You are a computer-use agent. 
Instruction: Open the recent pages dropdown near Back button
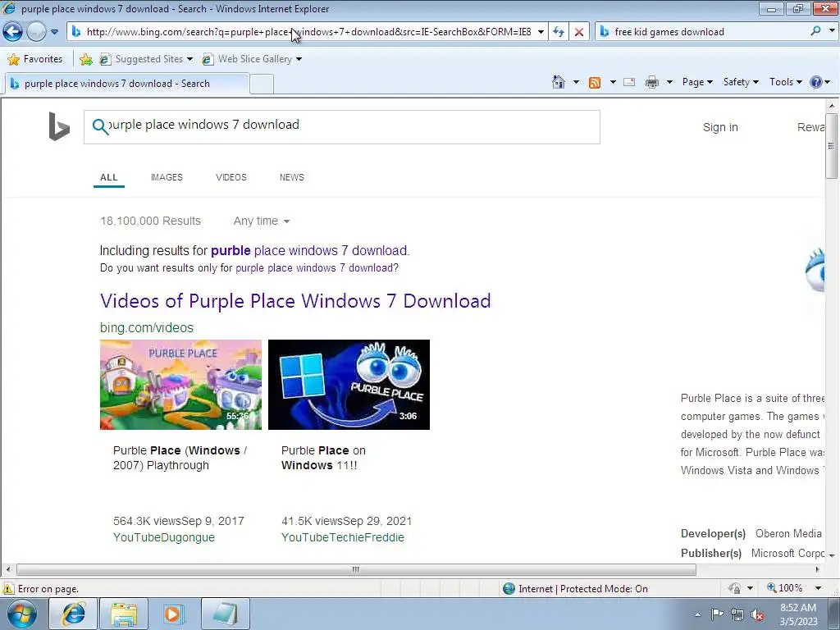(x=54, y=32)
